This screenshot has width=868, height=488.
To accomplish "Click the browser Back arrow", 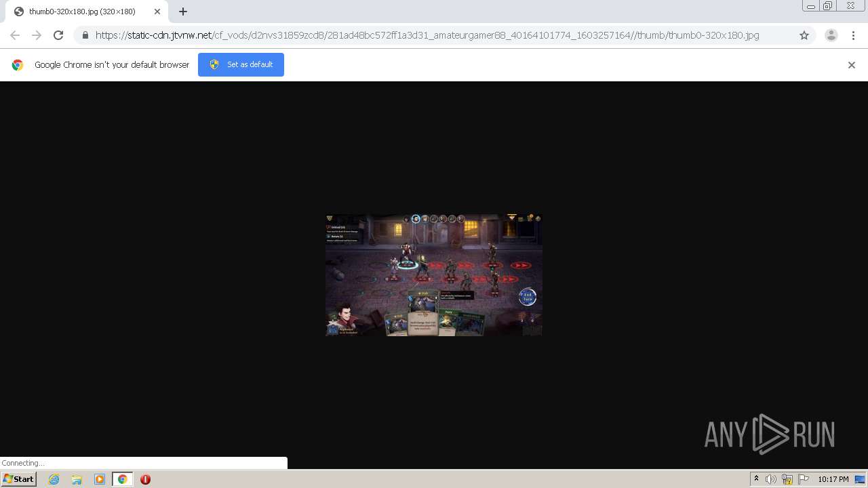I will pyautogui.click(x=15, y=35).
